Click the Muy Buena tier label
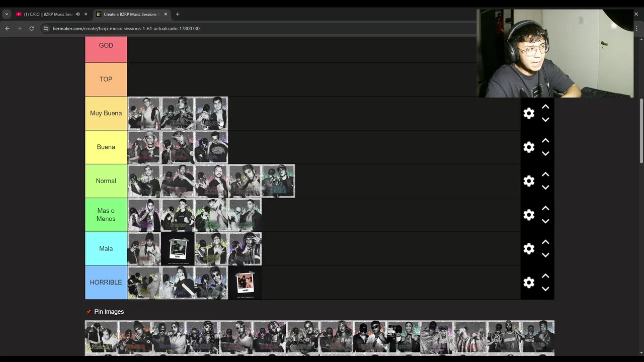The height and width of the screenshot is (362, 644). click(x=106, y=113)
